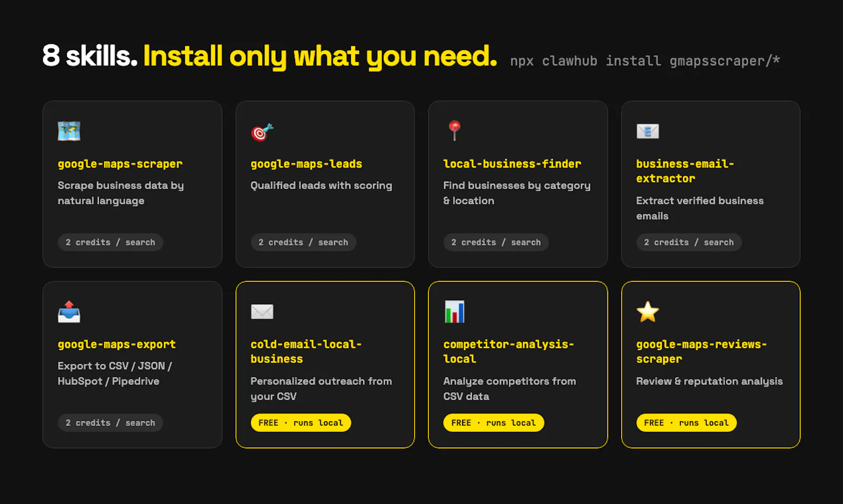The height and width of the screenshot is (504, 843).
Task: Click the e-mail envelope icon on business-email-extractor card
Action: [x=648, y=131]
